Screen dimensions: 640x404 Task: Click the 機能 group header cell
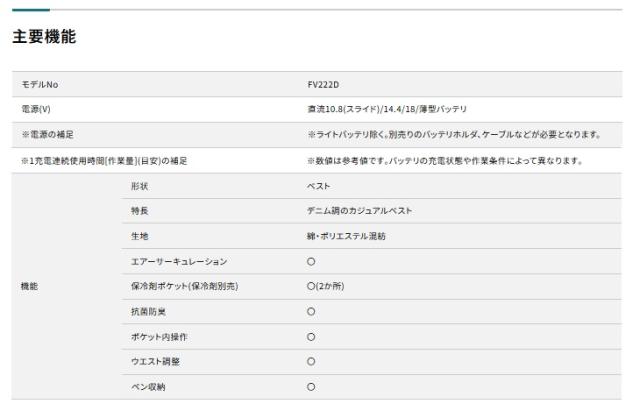29,286
